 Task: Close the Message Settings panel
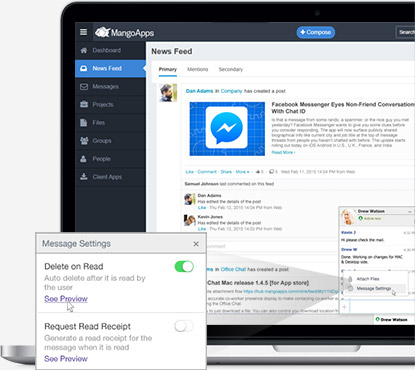click(196, 244)
